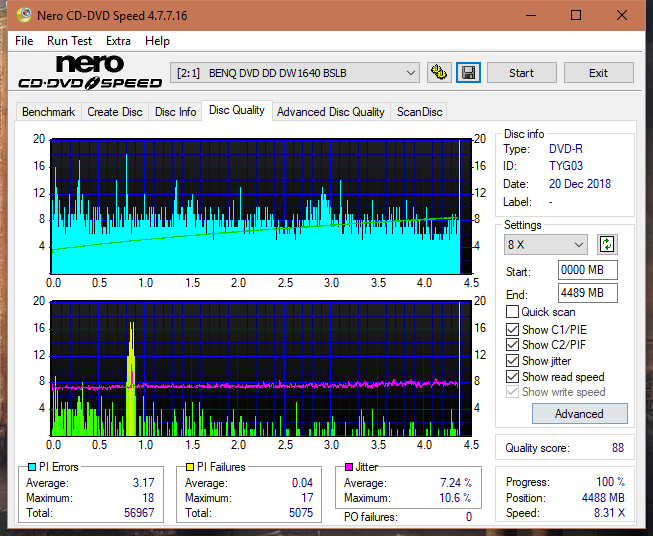Image resolution: width=653 pixels, height=536 pixels.
Task: Toggle Show read speed checkbox
Action: [512, 376]
